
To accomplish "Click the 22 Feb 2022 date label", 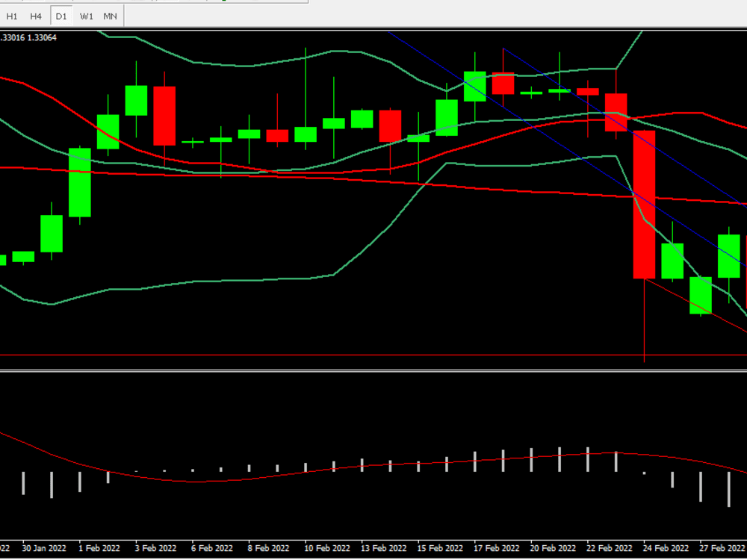I will click(x=610, y=548).
